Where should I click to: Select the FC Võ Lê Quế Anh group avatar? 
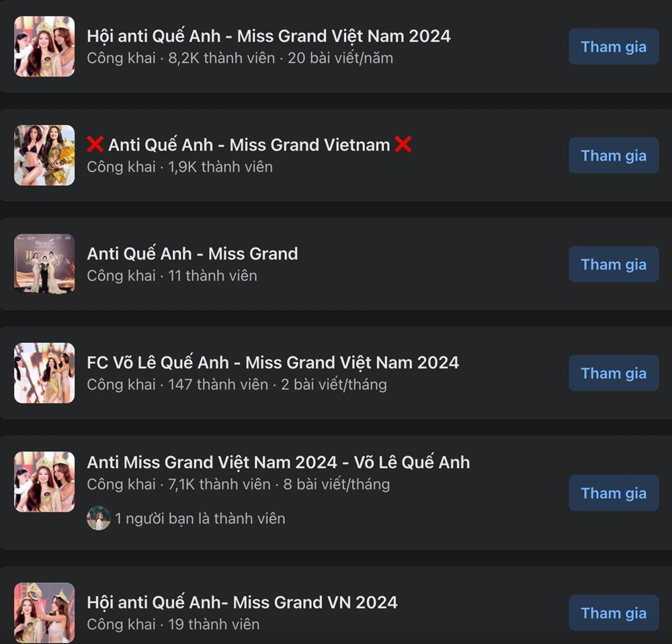pos(44,373)
